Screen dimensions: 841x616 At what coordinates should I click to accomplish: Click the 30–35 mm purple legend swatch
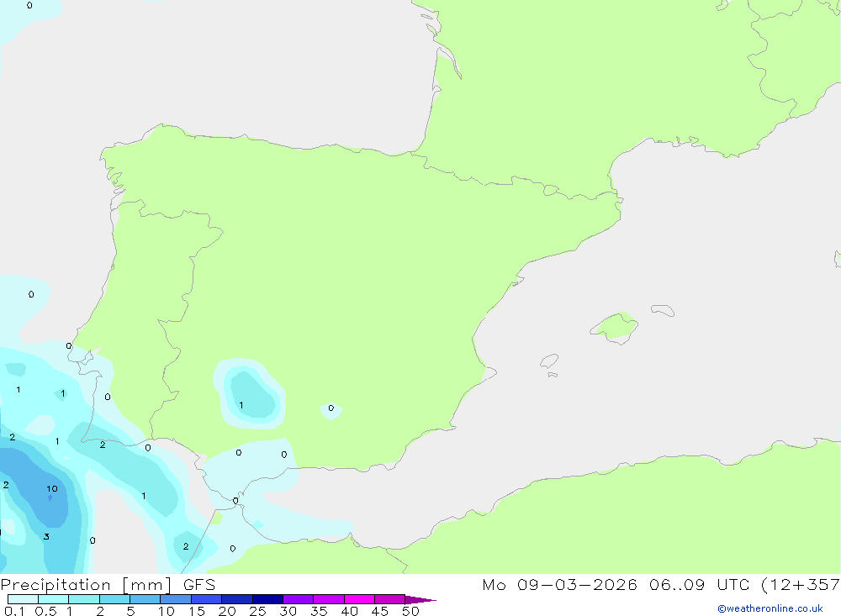coord(299,599)
